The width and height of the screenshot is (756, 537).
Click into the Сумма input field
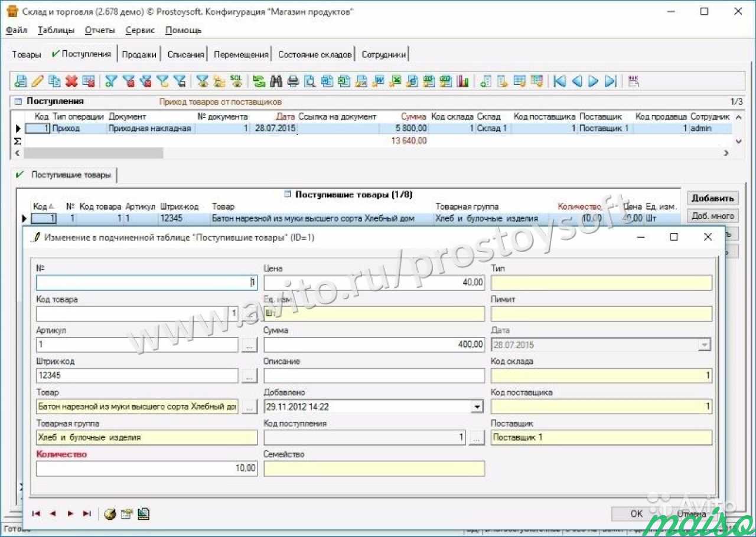(x=374, y=345)
